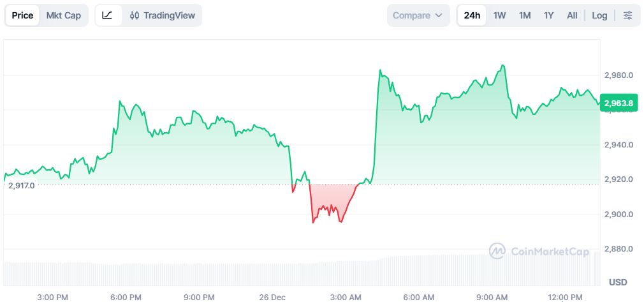Click the current price label 2,963.8
This screenshot has height=302, width=644.
click(x=618, y=103)
